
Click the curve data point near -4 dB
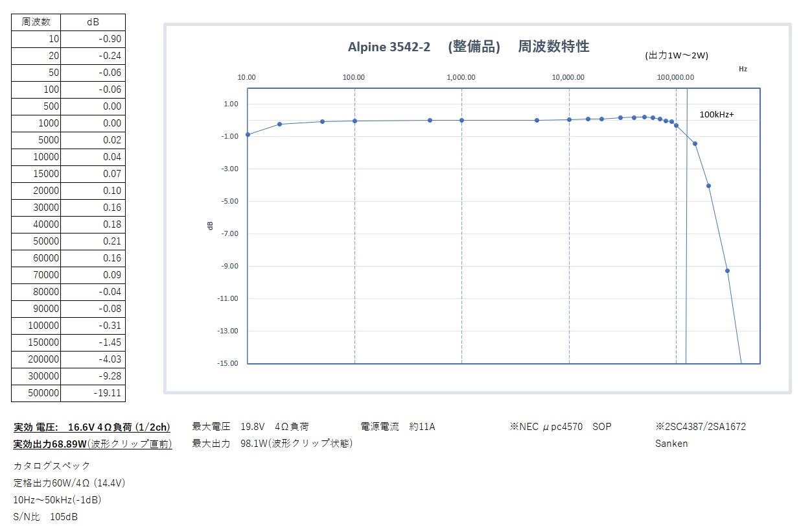pyautogui.click(x=708, y=185)
